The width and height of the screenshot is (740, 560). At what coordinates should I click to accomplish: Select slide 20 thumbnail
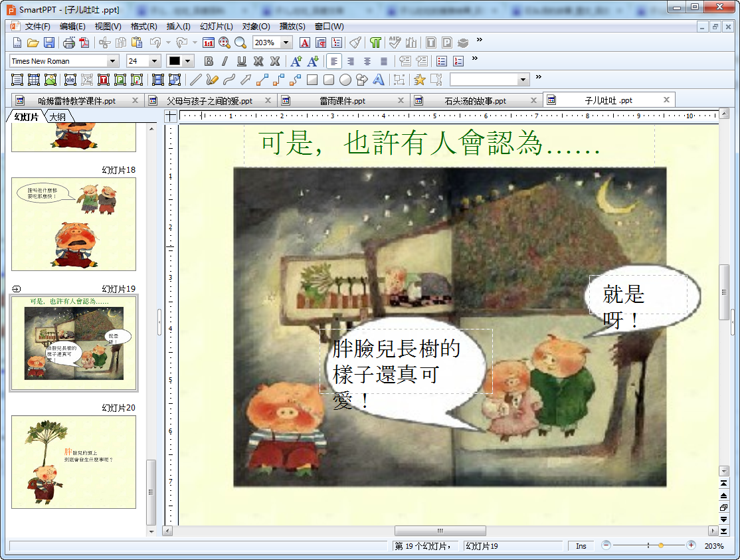click(x=74, y=462)
